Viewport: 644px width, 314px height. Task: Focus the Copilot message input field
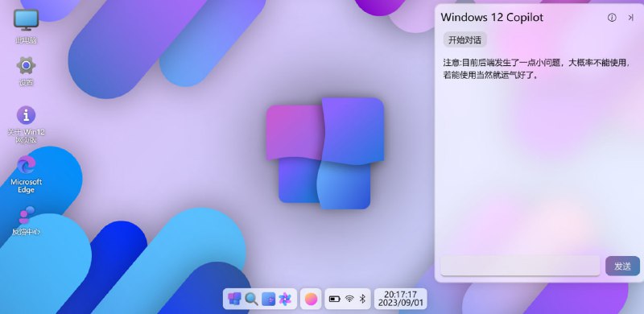point(520,266)
